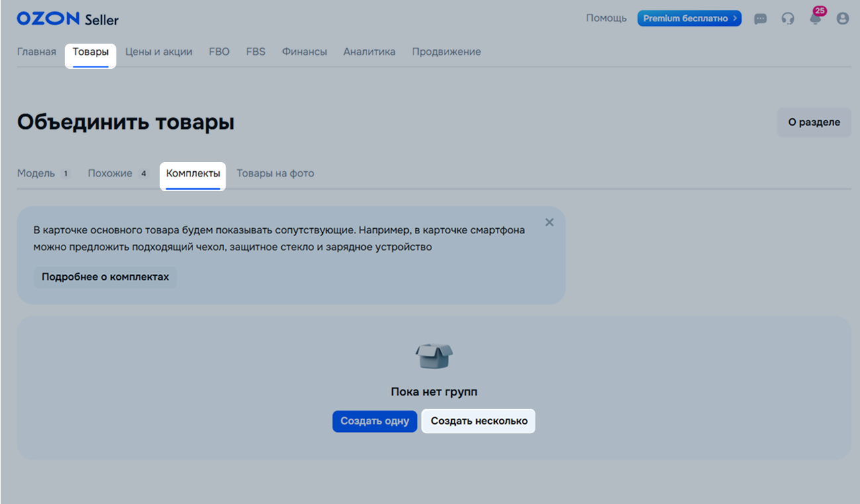This screenshot has width=860, height=504.
Task: Close the info banner with X
Action: coord(549,222)
